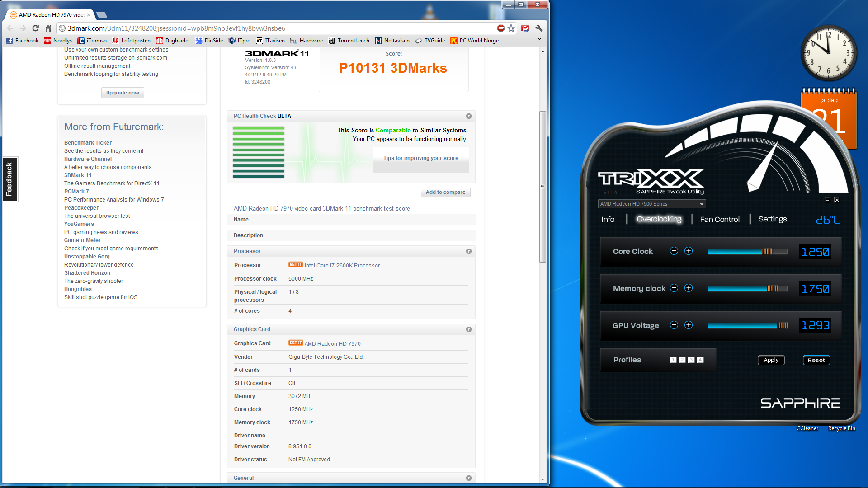The height and width of the screenshot is (488, 868).
Task: Open the Chrome wrench menu
Action: 538,28
